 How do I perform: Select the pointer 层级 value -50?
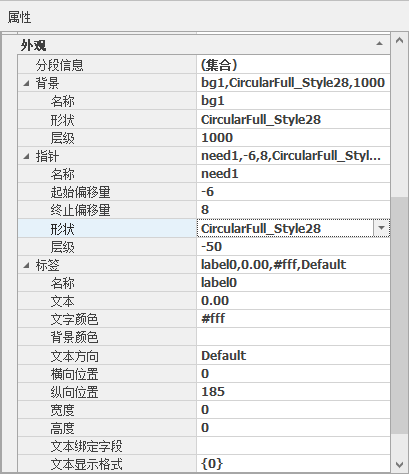tap(293, 247)
